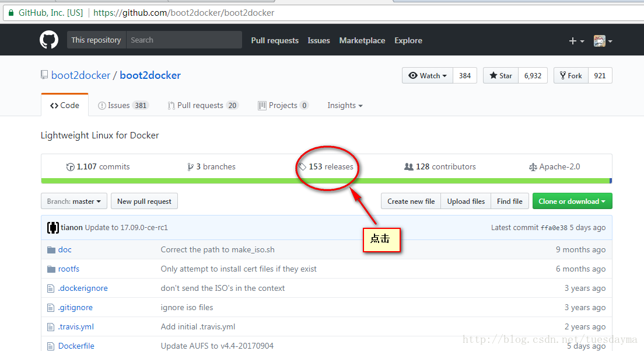Open the plus create-new menu

(576, 41)
